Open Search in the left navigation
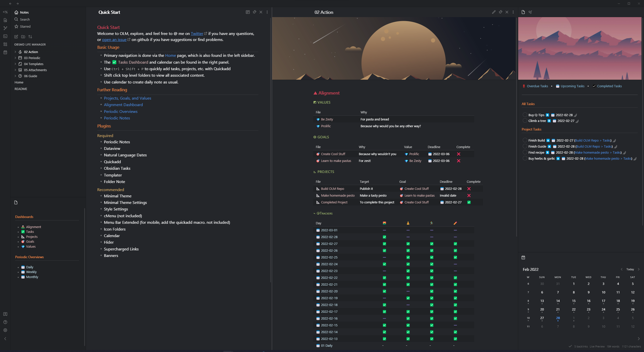 pyautogui.click(x=22, y=19)
